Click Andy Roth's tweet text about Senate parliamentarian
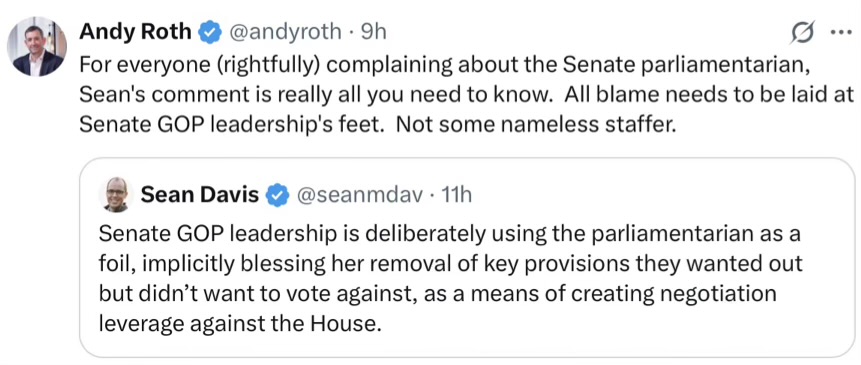The image size is (861, 365). 467,94
